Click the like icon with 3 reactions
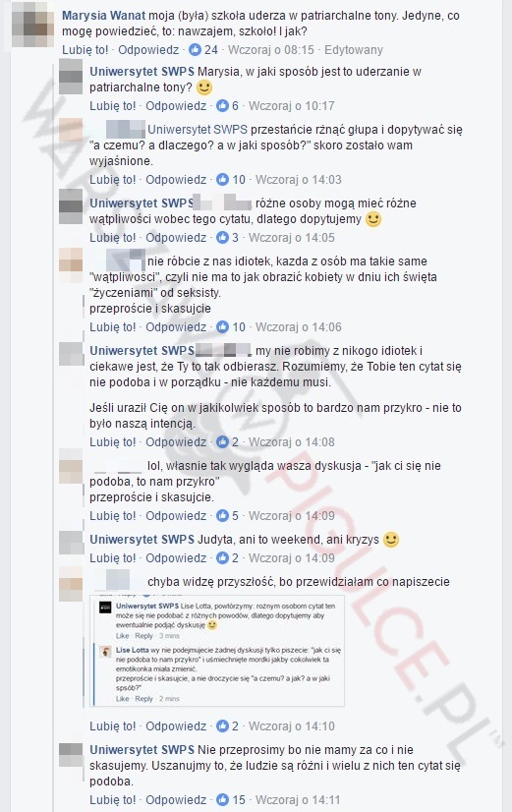The height and width of the screenshot is (812, 512). pos(223,237)
